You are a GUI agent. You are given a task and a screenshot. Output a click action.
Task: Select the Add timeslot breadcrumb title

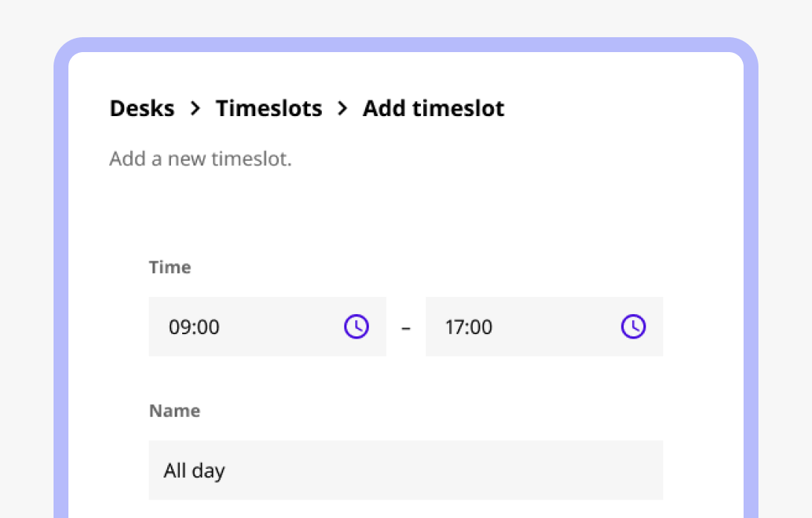pos(434,109)
